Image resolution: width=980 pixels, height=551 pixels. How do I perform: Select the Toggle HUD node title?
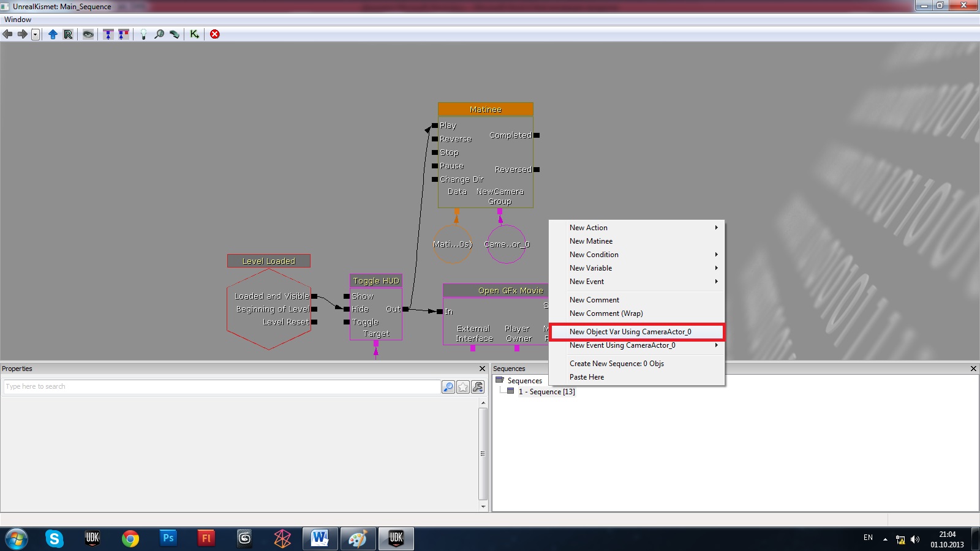click(x=376, y=280)
